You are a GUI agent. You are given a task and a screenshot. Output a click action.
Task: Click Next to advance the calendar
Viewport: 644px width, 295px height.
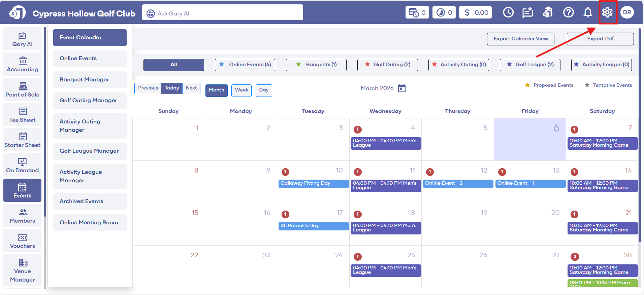[x=191, y=88]
